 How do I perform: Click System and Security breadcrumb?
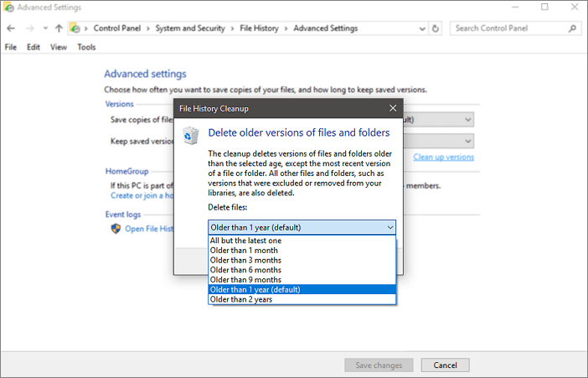coord(190,28)
